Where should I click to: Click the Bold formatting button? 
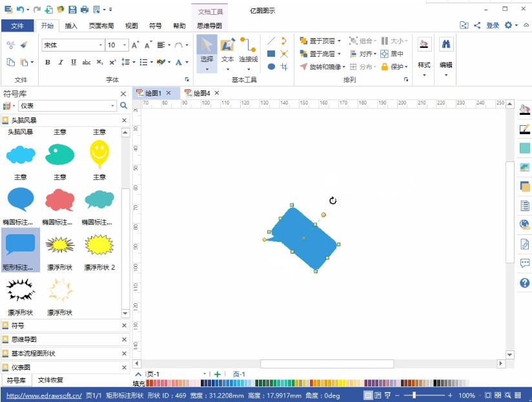(x=48, y=63)
